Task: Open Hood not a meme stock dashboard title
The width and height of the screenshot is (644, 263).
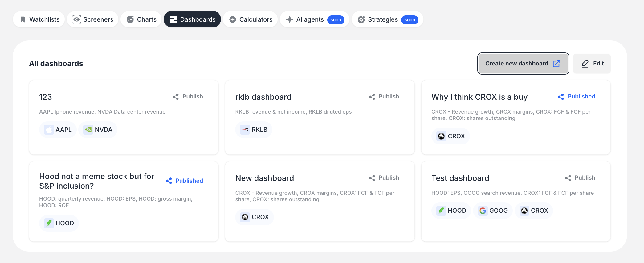Action: click(x=97, y=181)
